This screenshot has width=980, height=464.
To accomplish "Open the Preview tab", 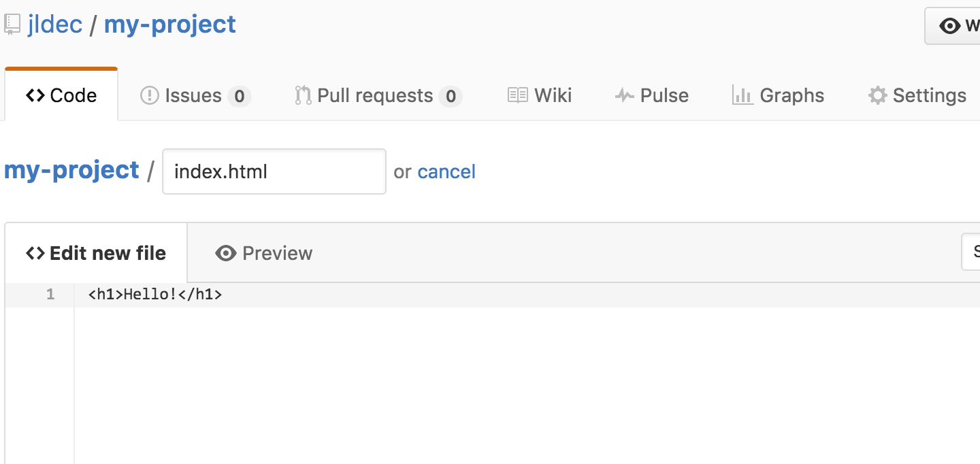I will point(276,252).
